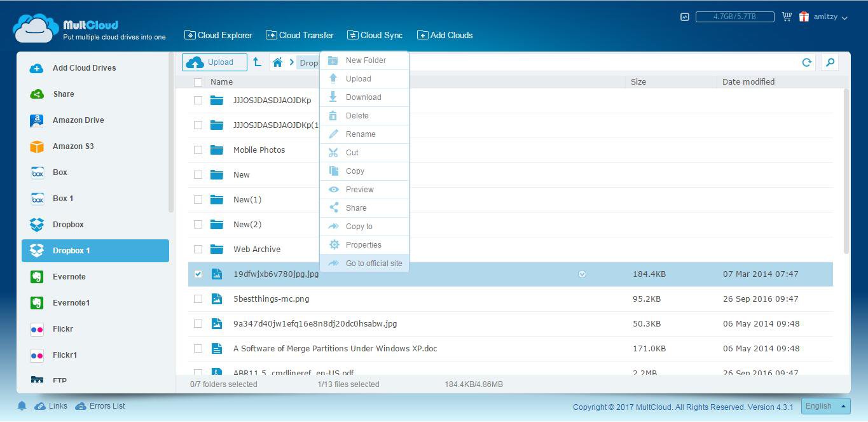Open the English language selector
Viewport: 868px width, 422px height.
[x=826, y=406]
